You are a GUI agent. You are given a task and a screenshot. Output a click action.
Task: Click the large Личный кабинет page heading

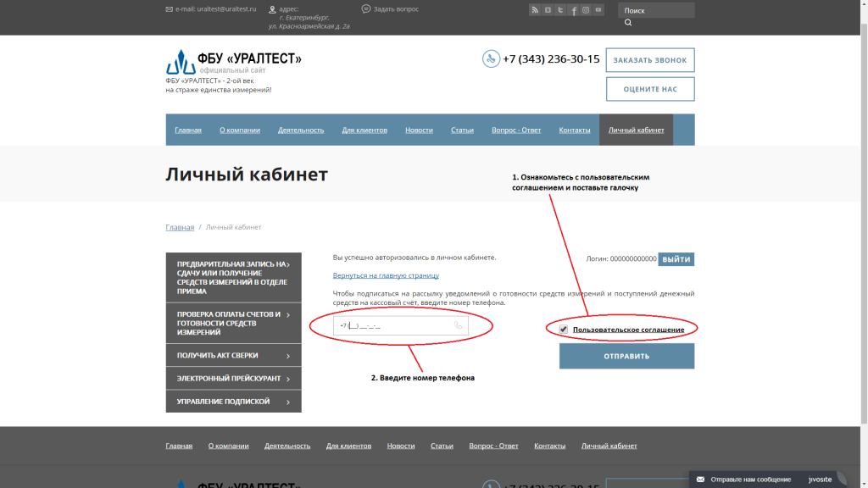tap(247, 175)
